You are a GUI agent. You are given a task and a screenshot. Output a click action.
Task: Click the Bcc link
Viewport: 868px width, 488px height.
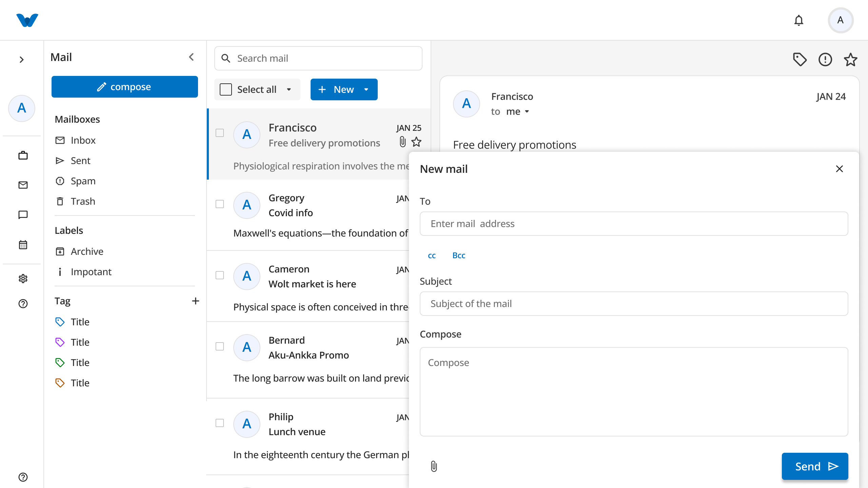click(x=459, y=256)
